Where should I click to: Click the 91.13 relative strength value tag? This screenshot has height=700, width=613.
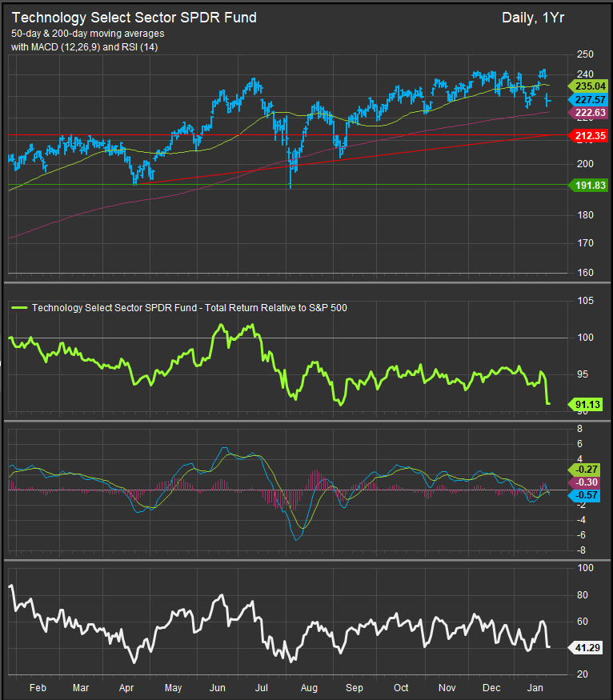tap(585, 405)
